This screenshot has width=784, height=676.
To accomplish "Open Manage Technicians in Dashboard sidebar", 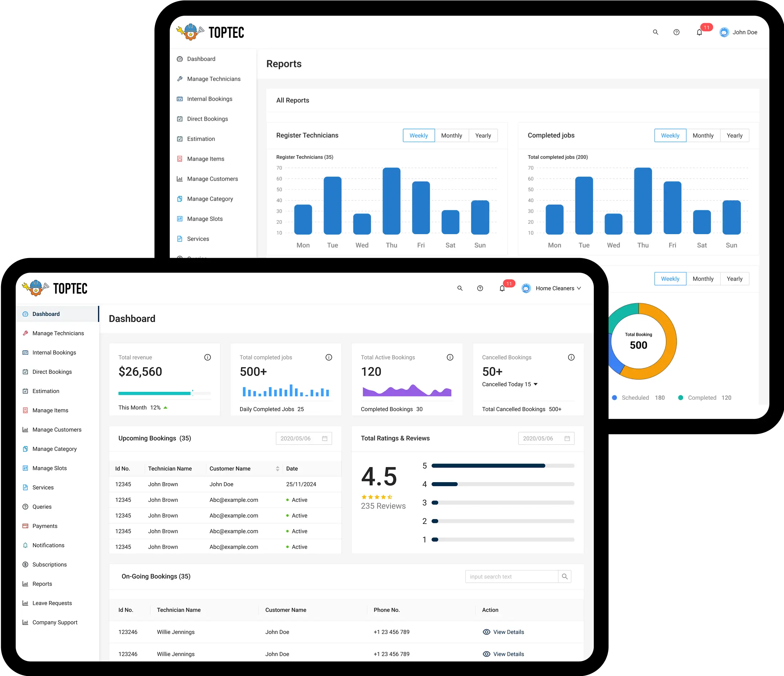I will point(58,333).
